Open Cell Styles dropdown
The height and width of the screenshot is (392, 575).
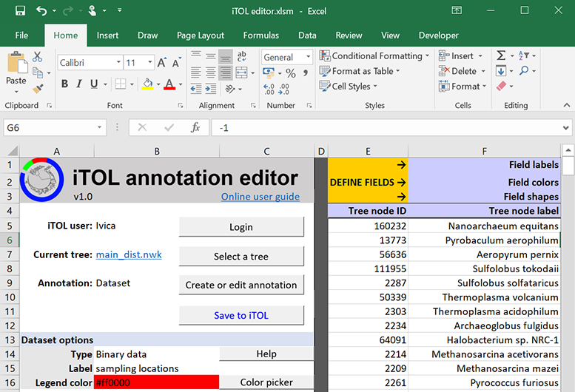click(x=348, y=87)
